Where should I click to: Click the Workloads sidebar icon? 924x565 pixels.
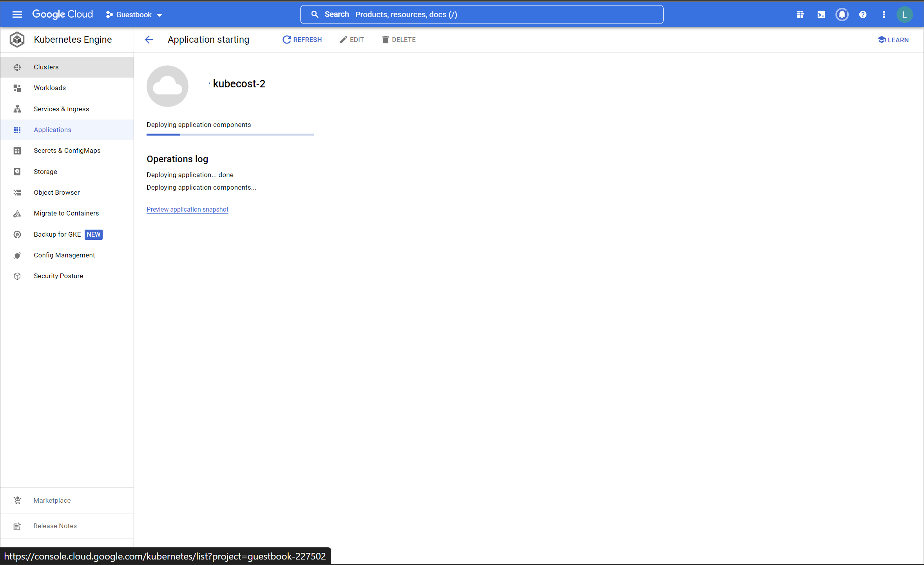tap(18, 88)
